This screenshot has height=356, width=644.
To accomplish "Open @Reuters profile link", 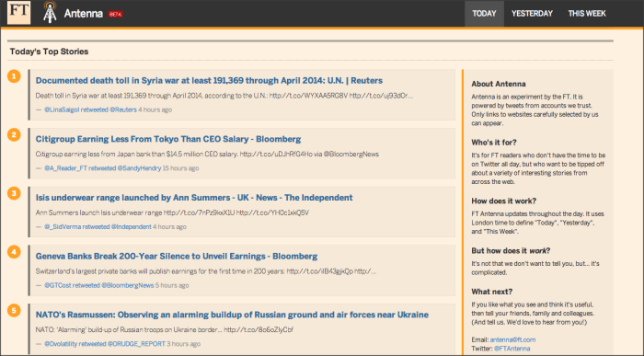I will (x=123, y=109).
